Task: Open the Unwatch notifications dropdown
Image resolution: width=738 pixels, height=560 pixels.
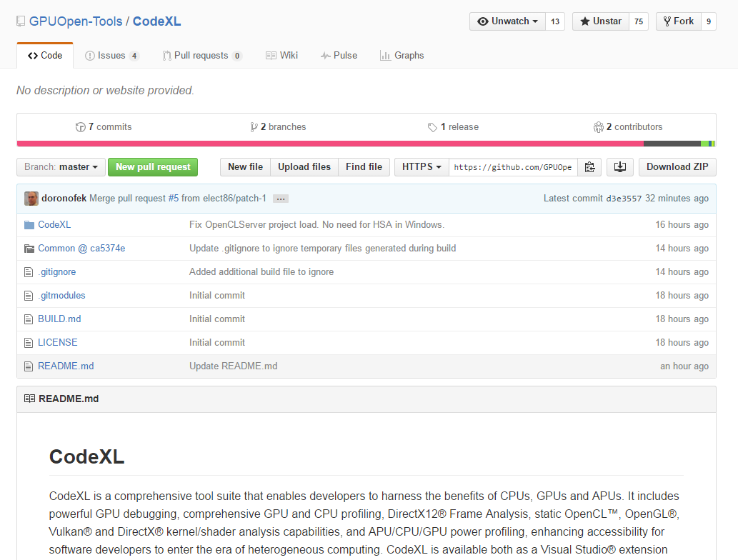Action: (507, 21)
